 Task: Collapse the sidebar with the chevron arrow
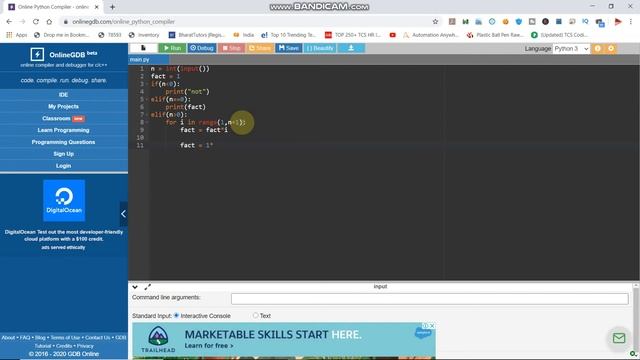click(x=123, y=214)
